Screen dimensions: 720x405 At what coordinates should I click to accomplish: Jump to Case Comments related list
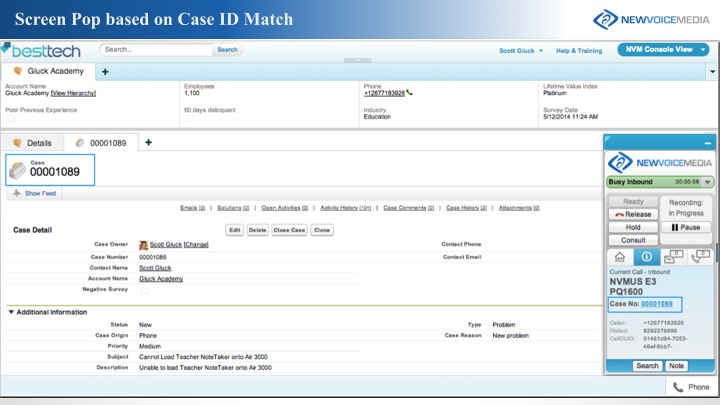[x=409, y=208]
